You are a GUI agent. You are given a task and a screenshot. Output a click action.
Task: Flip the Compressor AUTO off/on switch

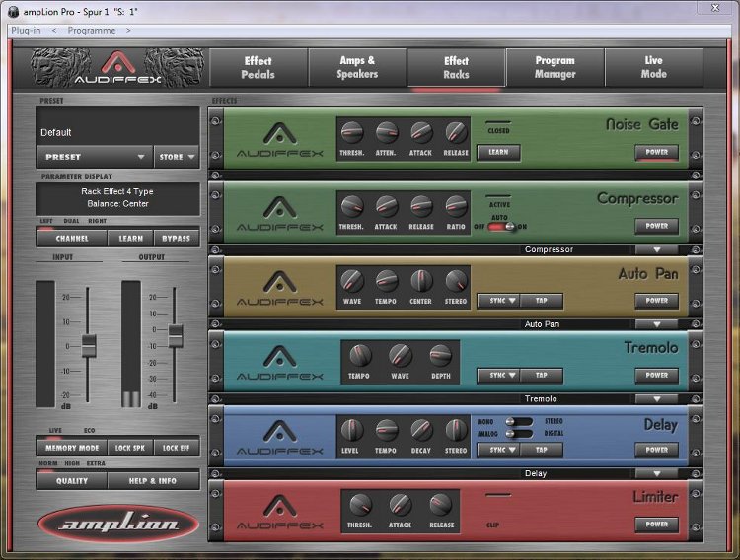click(501, 227)
